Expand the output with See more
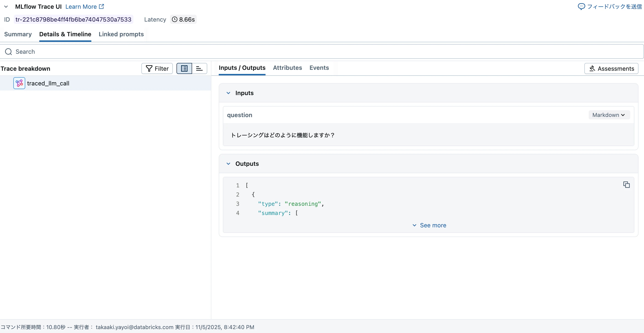 click(x=429, y=226)
